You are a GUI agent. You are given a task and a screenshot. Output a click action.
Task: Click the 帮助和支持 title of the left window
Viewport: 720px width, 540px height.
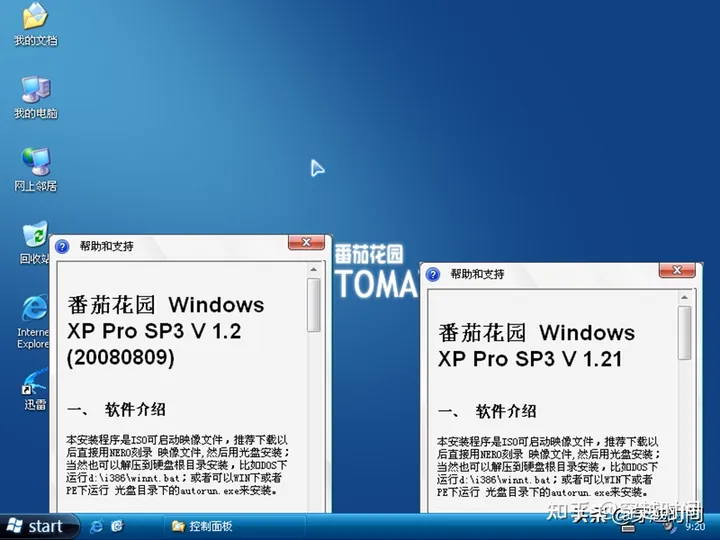(x=107, y=247)
